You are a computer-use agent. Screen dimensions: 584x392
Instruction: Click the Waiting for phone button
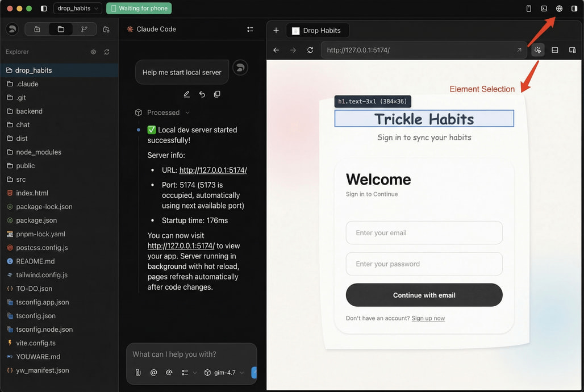pos(139,9)
